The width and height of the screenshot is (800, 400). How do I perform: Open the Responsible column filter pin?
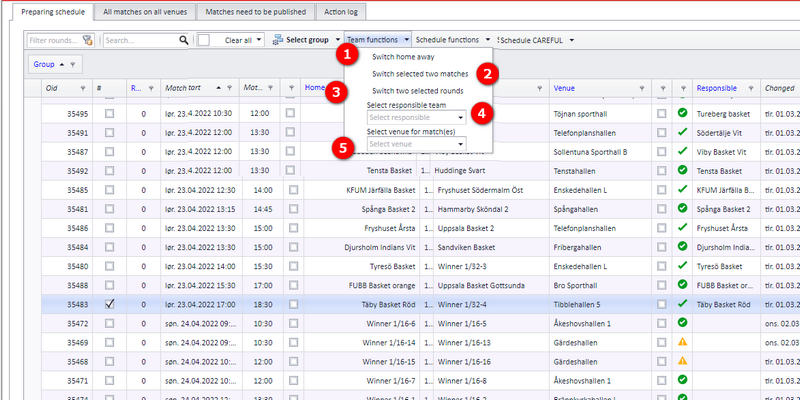click(x=751, y=88)
